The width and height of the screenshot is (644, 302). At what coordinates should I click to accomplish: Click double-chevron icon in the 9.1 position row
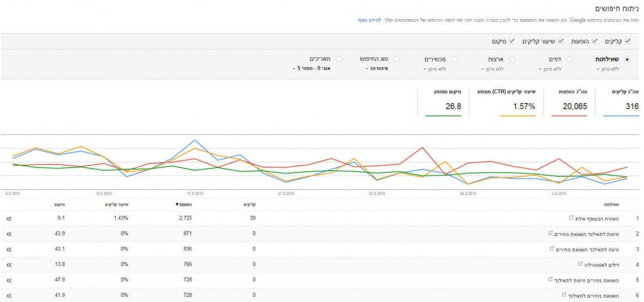click(9, 218)
